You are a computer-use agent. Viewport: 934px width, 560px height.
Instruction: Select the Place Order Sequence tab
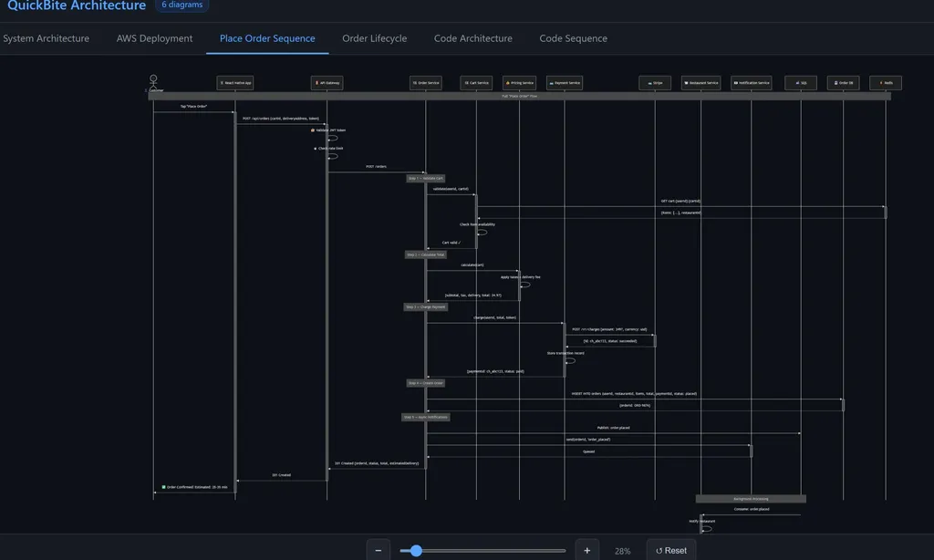267,38
